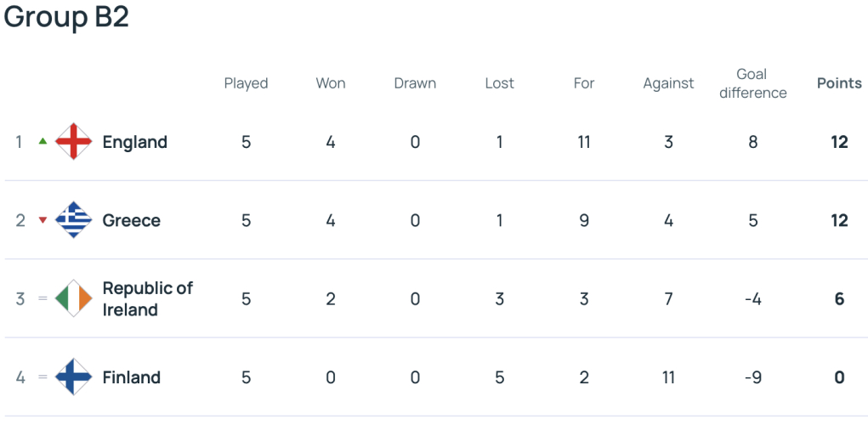
Task: Click the Greece flag icon
Action: (x=74, y=220)
